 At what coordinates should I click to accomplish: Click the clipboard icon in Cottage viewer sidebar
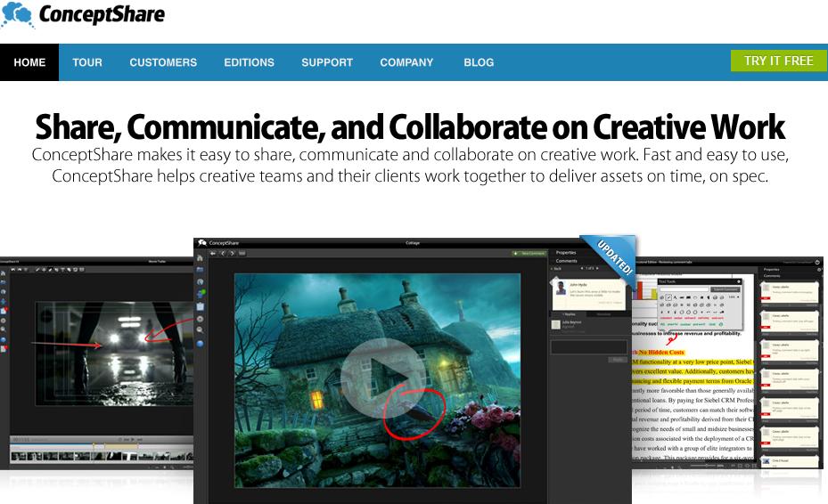click(201, 305)
